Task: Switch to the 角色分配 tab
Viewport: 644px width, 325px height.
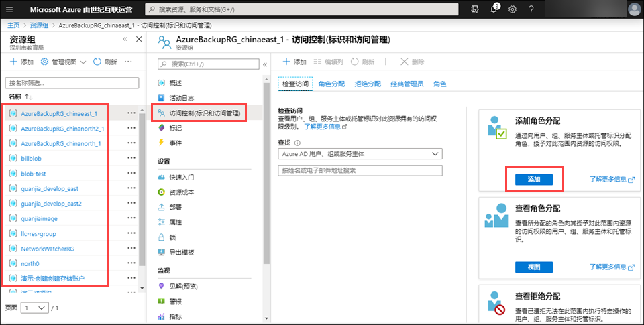Action: pos(331,84)
